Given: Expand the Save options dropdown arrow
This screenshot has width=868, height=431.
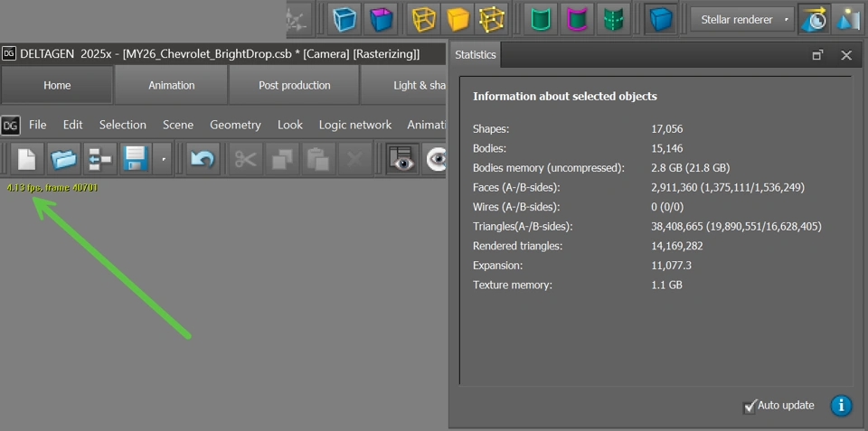Looking at the screenshot, I should pos(164,159).
